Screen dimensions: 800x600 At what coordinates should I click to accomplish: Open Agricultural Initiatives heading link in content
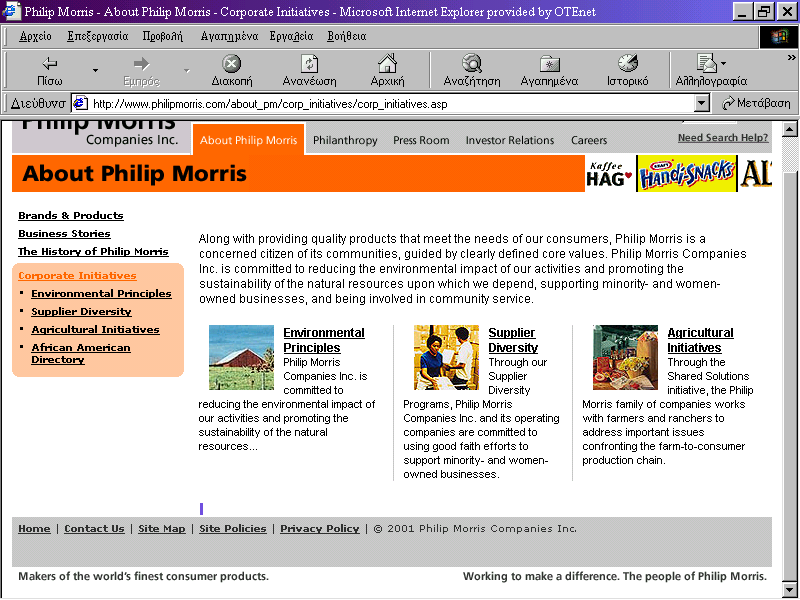coord(701,340)
